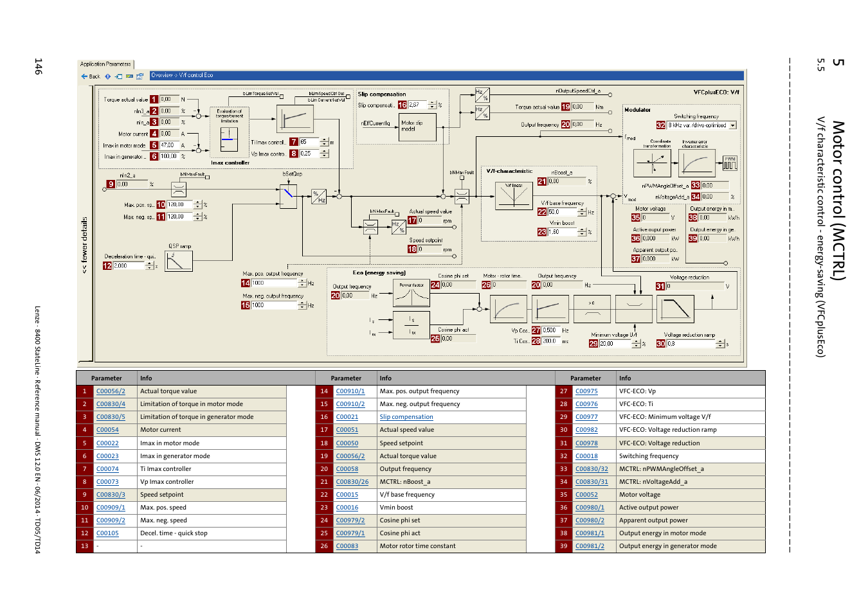Click the bSetQsp switch block
This screenshot has width=868, height=613.
click(x=288, y=197)
